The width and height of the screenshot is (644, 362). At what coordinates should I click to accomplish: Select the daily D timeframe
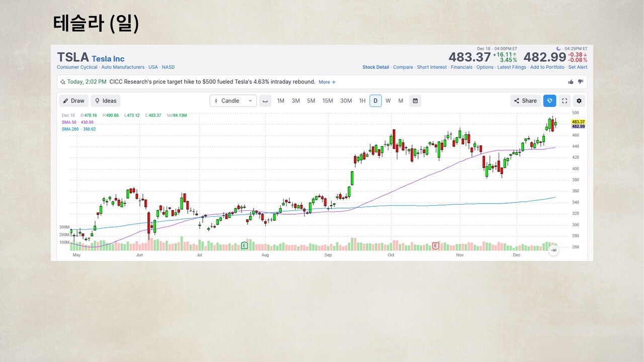point(375,101)
